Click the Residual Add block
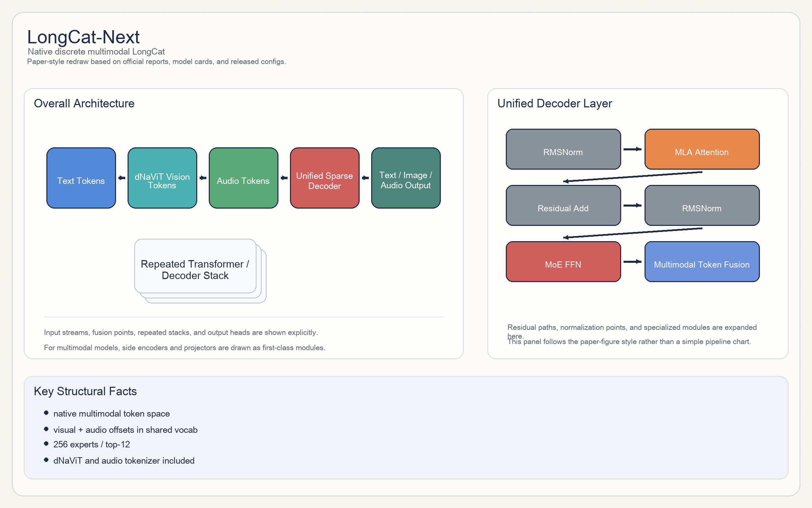812x508 pixels. pos(563,205)
